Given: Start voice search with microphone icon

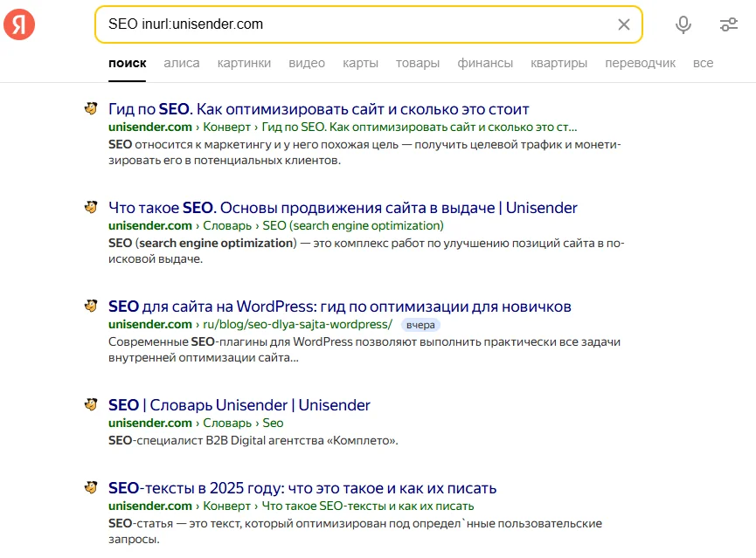Looking at the screenshot, I should 683,24.
